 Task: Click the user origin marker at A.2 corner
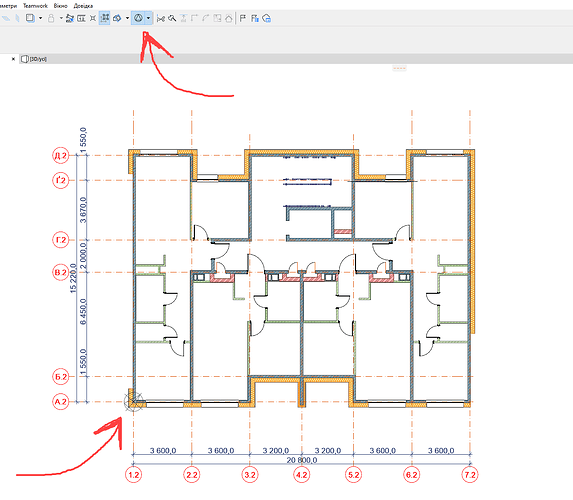coord(133,402)
